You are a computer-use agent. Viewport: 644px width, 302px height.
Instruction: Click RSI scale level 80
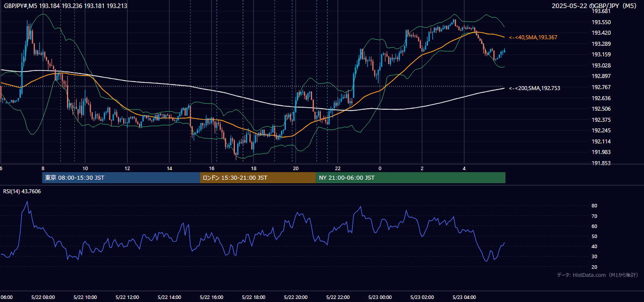(x=594, y=206)
